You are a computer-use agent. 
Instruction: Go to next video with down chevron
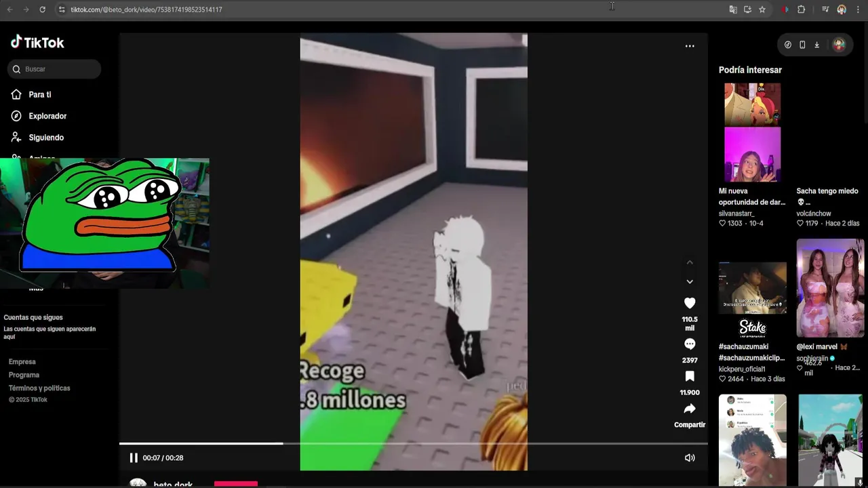pyautogui.click(x=690, y=281)
